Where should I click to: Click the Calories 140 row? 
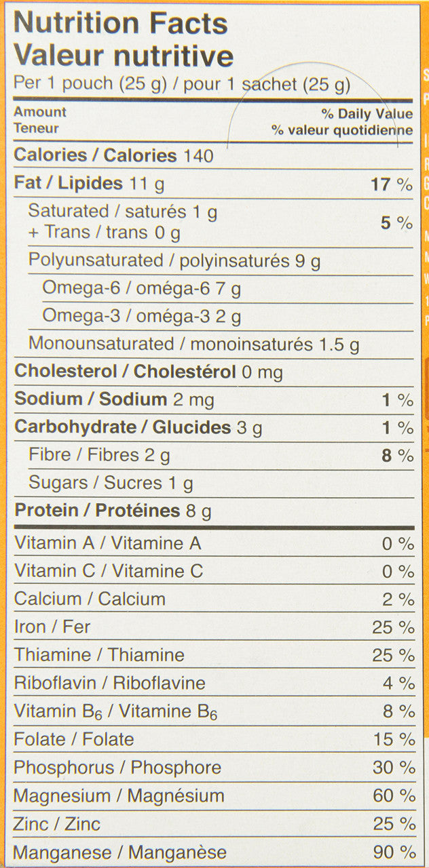pyautogui.click(x=114, y=155)
